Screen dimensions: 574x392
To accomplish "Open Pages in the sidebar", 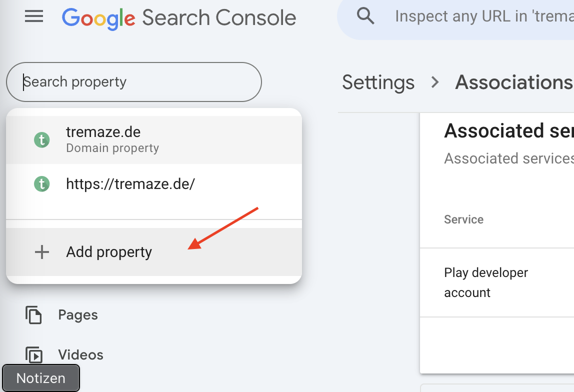I will 78,315.
